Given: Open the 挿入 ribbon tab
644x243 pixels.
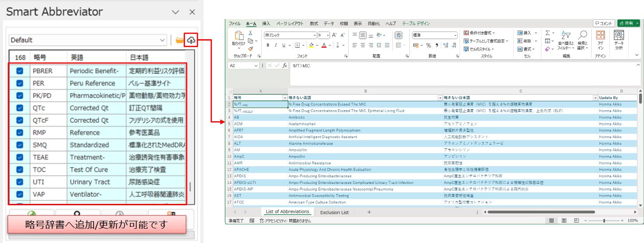Looking at the screenshot, I should click(x=266, y=24).
